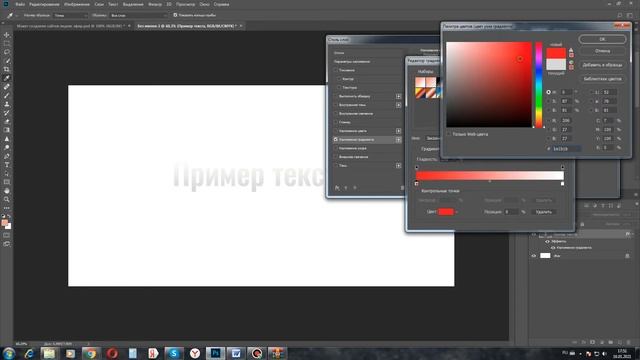This screenshot has height=360, width=640.
Task: Select the Crop tool
Action: [7, 69]
